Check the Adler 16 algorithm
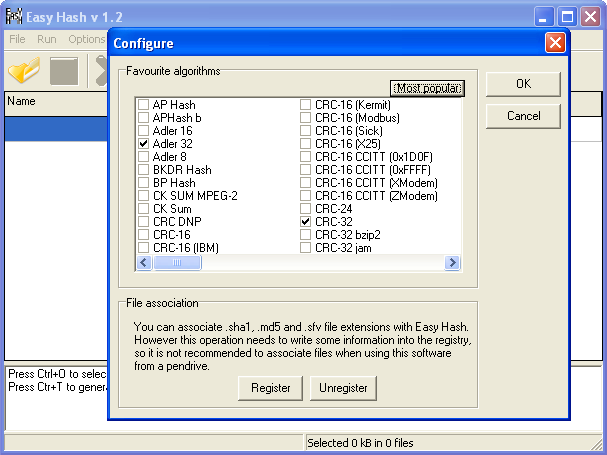607x455 pixels. pos(144,130)
